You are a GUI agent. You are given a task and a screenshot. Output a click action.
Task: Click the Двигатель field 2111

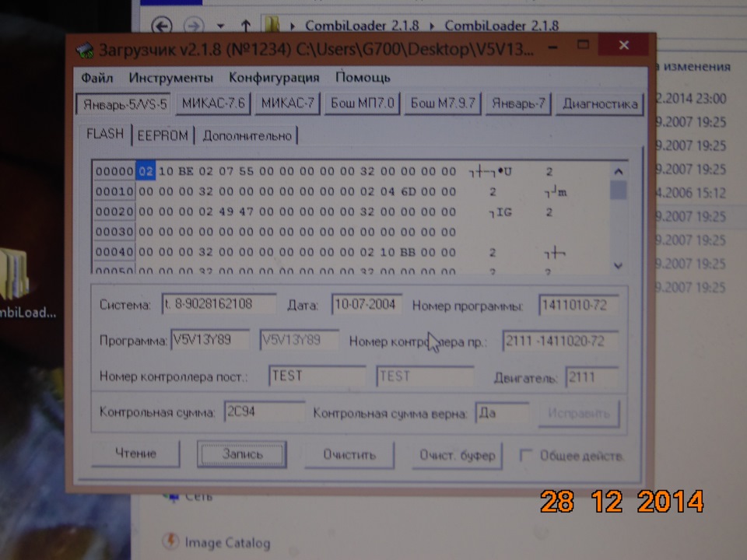tap(591, 378)
